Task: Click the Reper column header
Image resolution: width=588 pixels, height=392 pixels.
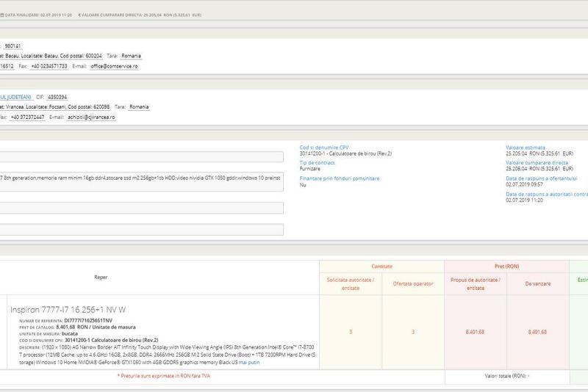Action: 101,277
